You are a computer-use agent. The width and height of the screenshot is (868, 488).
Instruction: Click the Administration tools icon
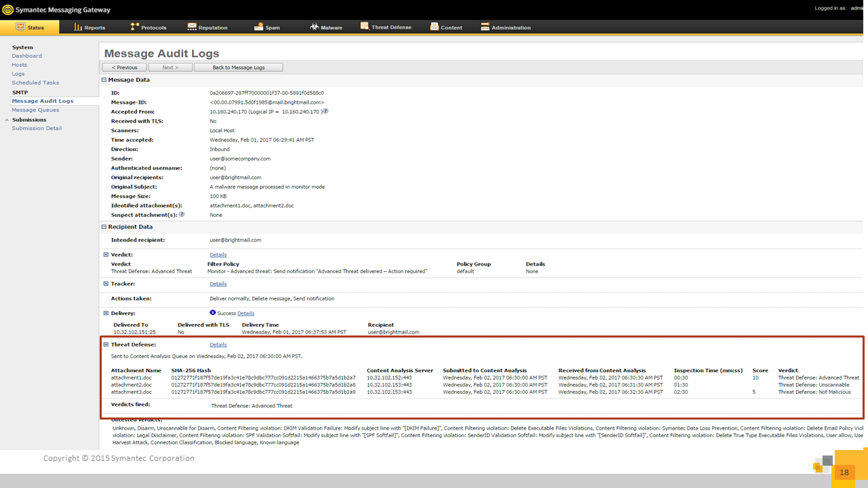point(486,27)
